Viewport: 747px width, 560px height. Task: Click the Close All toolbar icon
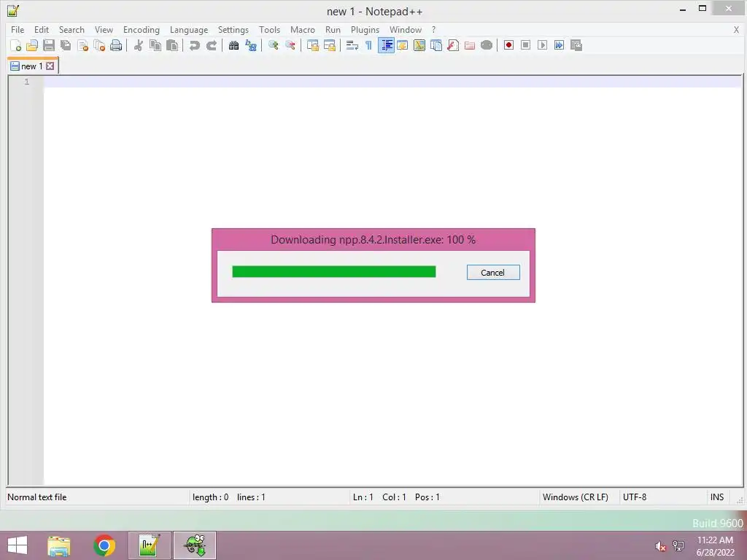(99, 45)
